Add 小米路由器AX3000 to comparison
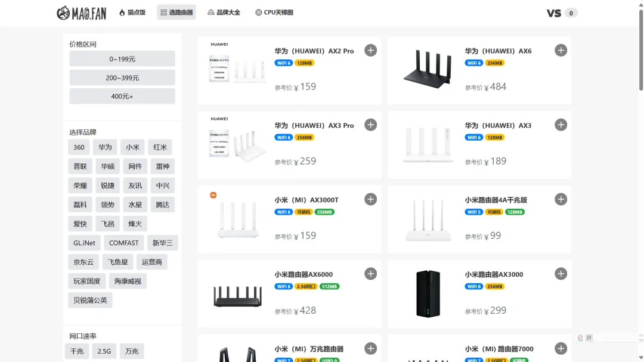Screen dimensions: 644x362 (x=561, y=274)
